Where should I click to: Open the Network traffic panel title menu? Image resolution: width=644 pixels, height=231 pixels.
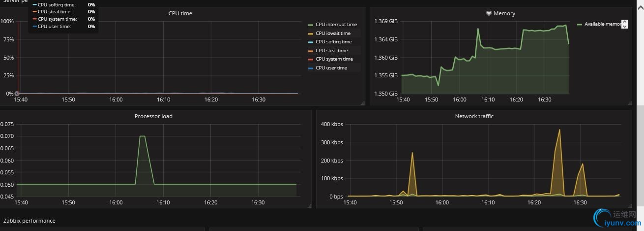[474, 116]
